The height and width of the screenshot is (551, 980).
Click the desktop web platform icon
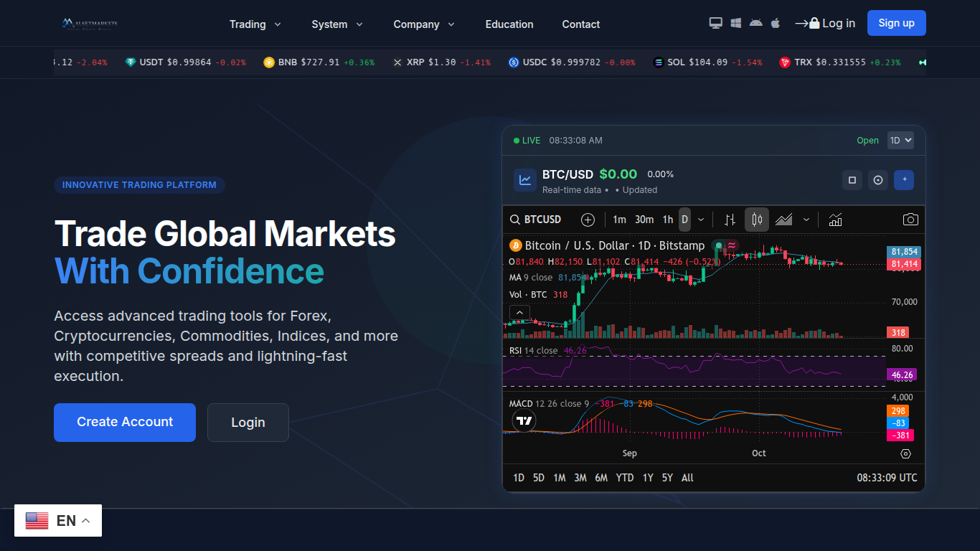[x=715, y=23]
